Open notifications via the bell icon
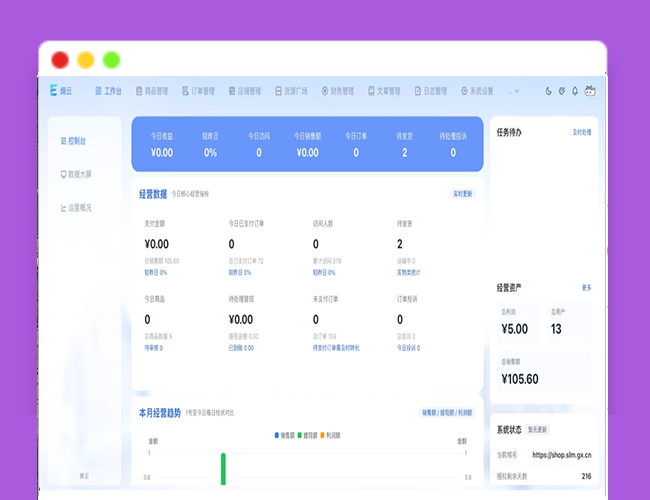Image resolution: width=650 pixels, height=500 pixels. [575, 91]
